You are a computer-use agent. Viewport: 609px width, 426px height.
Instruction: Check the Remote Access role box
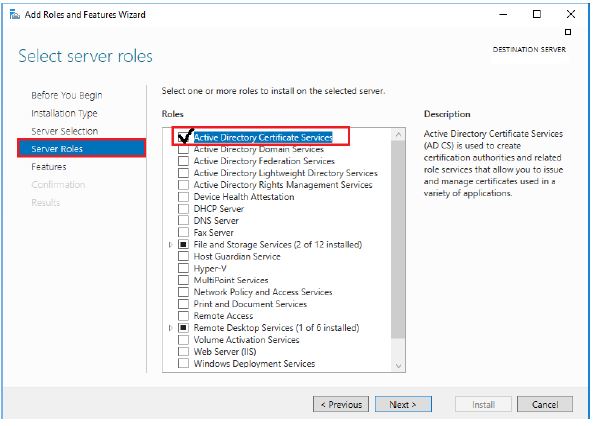point(183,316)
